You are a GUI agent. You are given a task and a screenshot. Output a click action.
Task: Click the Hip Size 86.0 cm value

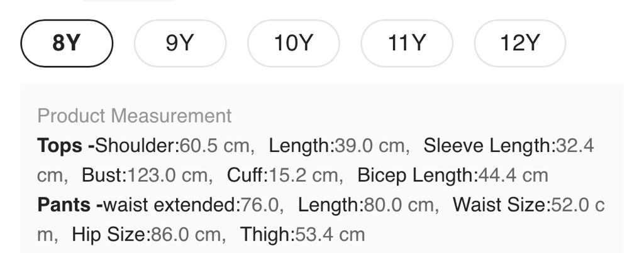tap(149, 234)
